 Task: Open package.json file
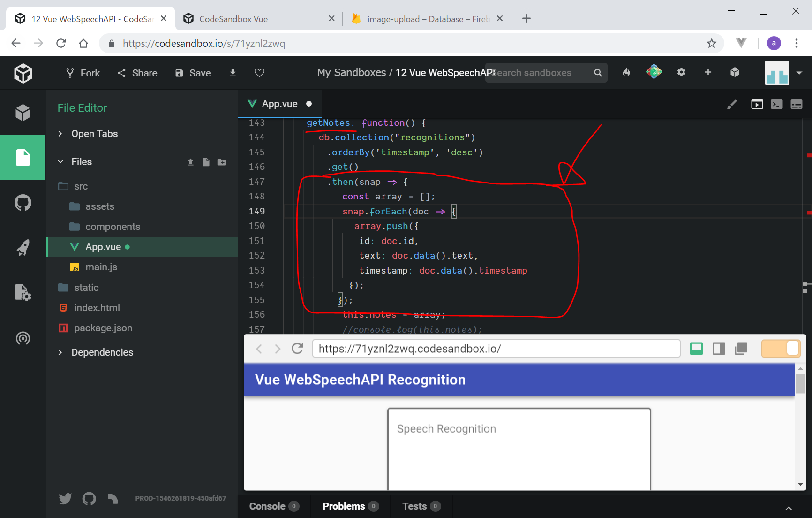(142, 328)
